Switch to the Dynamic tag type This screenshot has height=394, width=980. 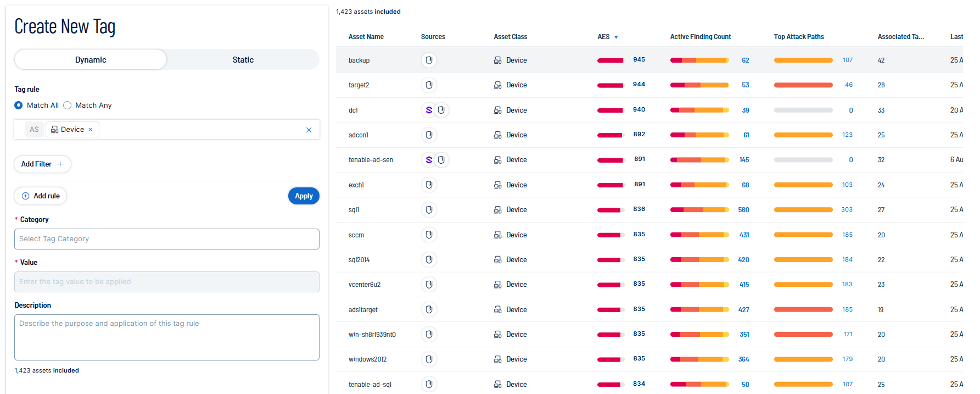click(x=91, y=60)
